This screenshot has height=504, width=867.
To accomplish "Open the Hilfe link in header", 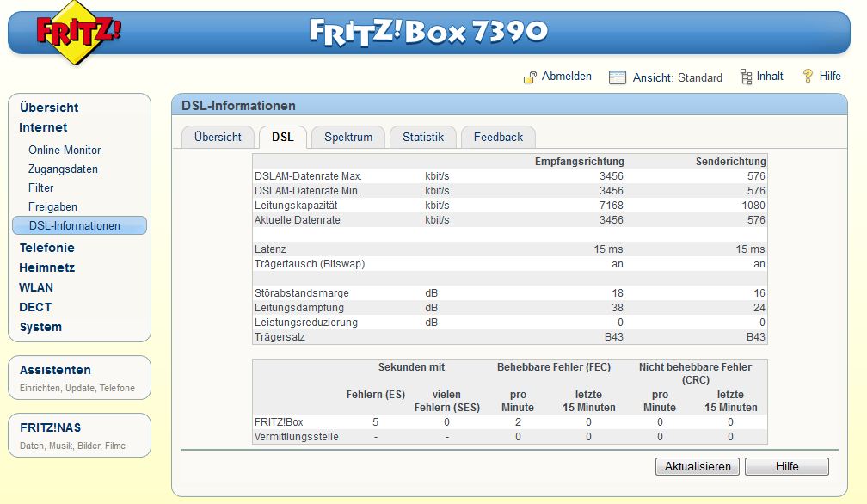I will click(x=830, y=77).
